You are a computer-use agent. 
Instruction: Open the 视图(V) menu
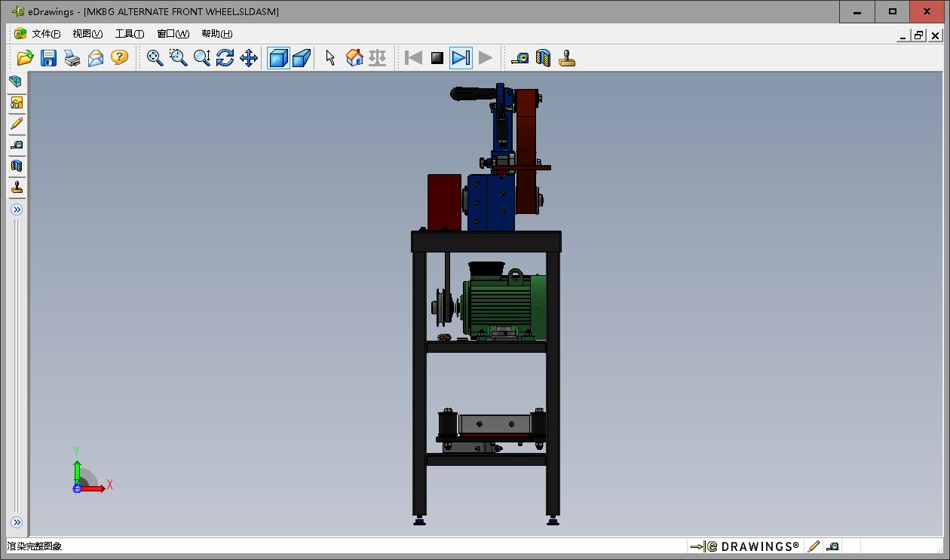tap(87, 34)
